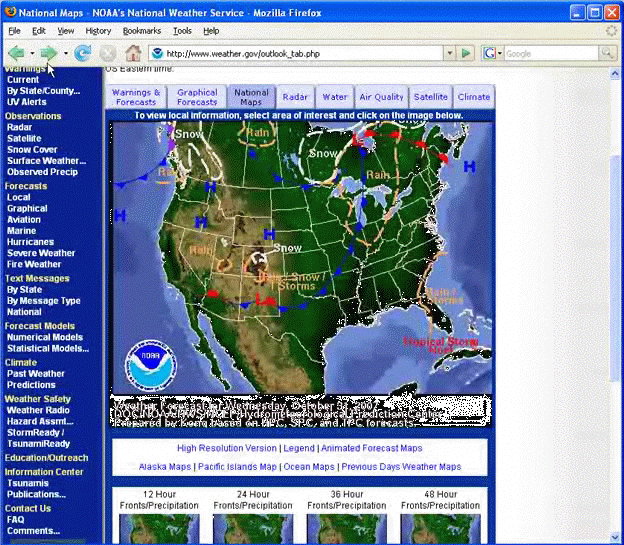This screenshot has height=545, width=624.
Task: Open the Ocean Maps link
Action: point(309,467)
